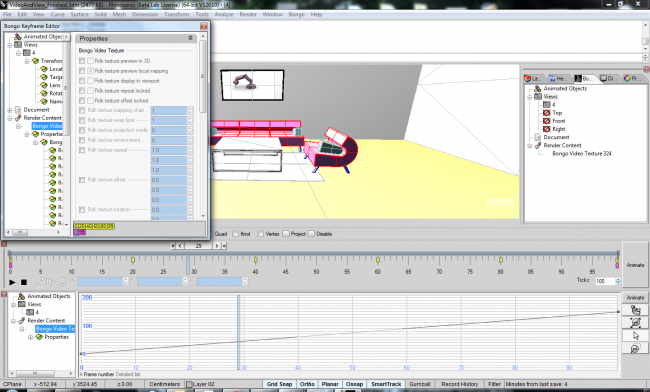Screen dimensions: 650x392
Task: Click the Front view disabled icon
Action: (x=547, y=121)
